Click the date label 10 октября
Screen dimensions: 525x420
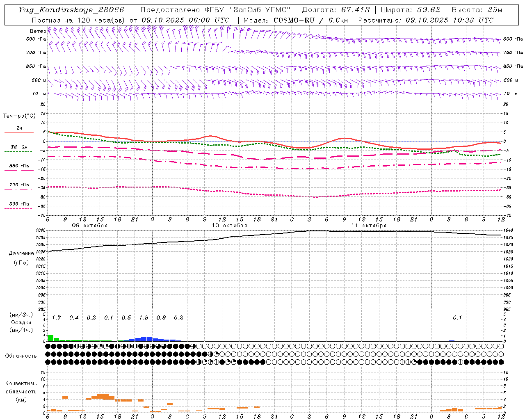tap(229, 226)
